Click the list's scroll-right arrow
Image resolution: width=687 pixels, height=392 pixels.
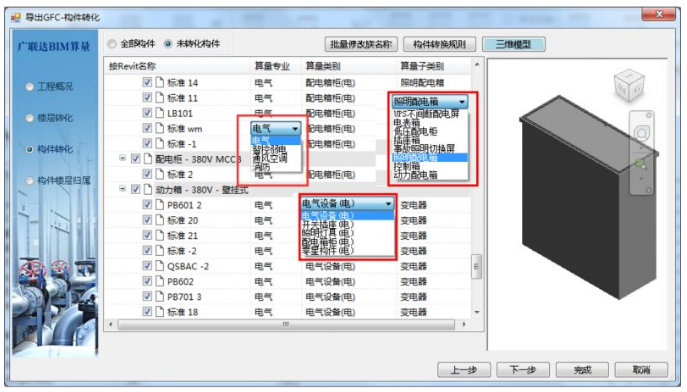click(x=464, y=324)
